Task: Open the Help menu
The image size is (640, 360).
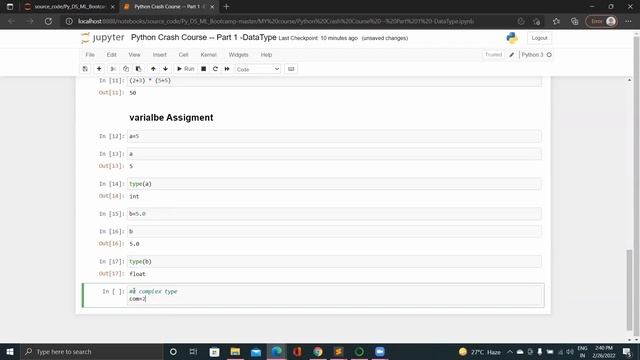Action: 266,55
